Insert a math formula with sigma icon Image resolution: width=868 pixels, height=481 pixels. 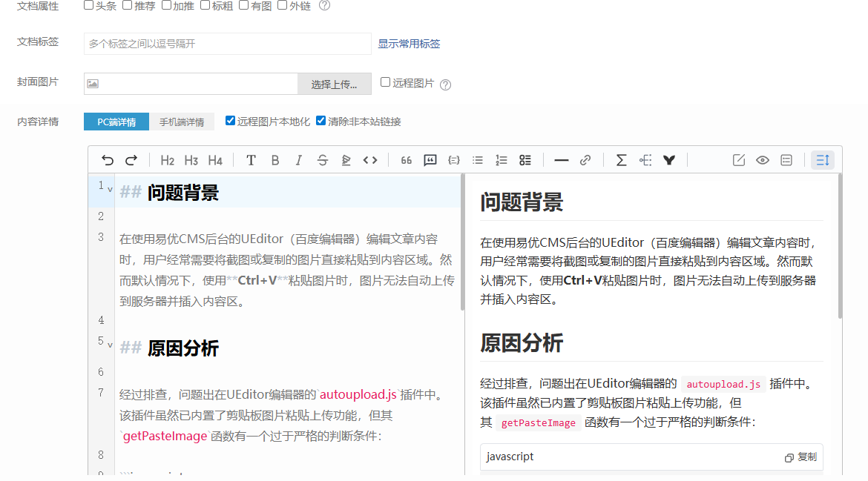[x=621, y=160]
